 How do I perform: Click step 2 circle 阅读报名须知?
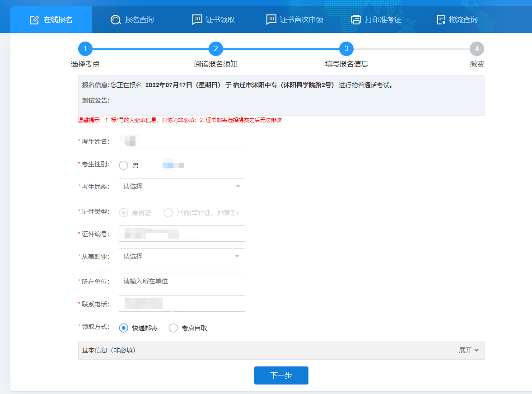click(215, 49)
